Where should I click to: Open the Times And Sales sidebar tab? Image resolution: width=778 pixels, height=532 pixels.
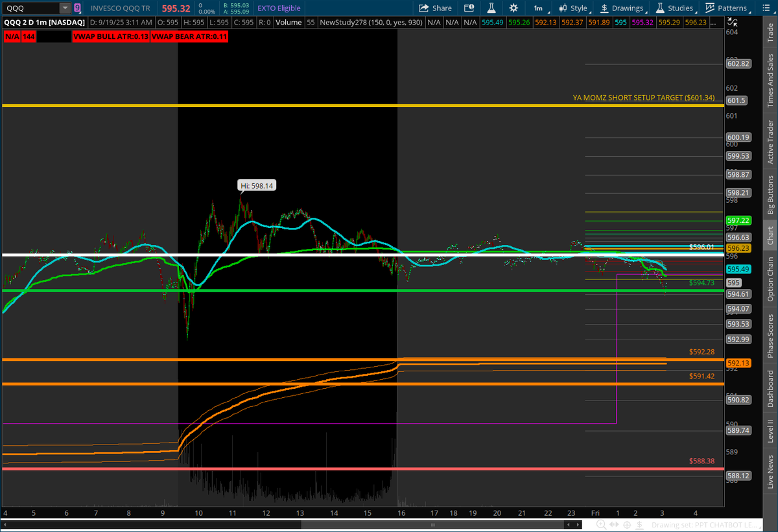click(x=770, y=80)
